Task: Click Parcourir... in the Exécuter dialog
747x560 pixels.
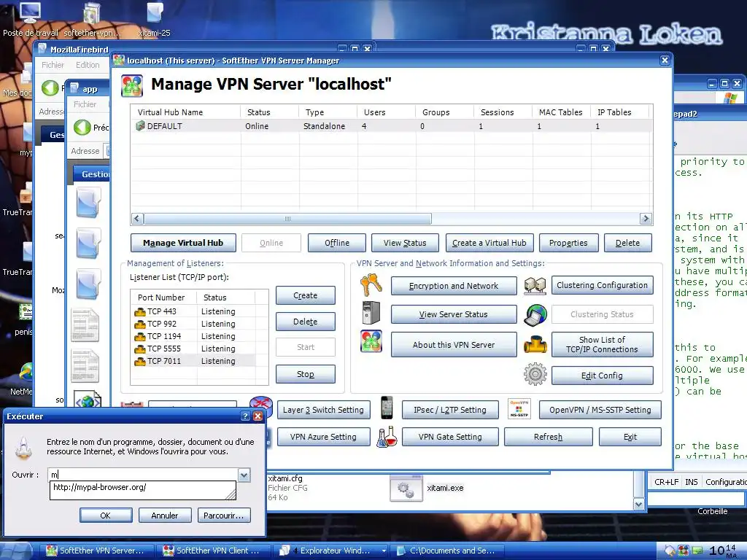Action: tap(224, 516)
